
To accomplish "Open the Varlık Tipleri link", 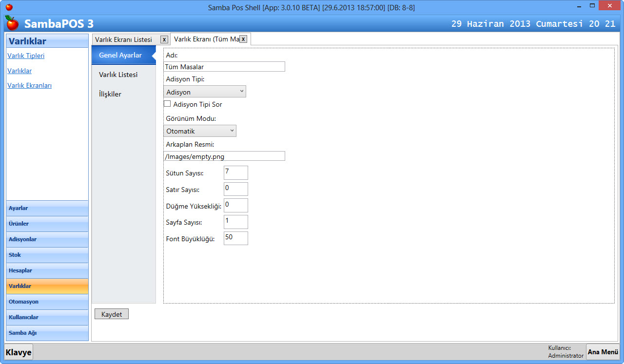I will pyautogui.click(x=26, y=56).
